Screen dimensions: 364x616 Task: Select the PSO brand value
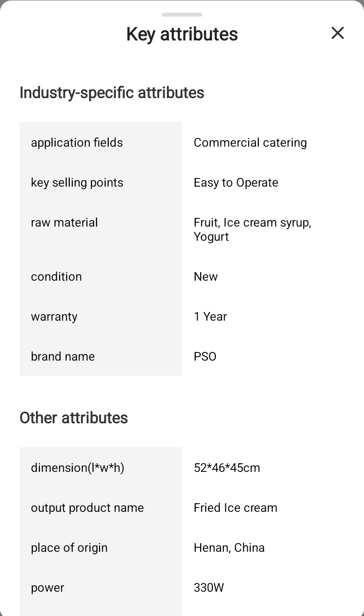pos(205,357)
